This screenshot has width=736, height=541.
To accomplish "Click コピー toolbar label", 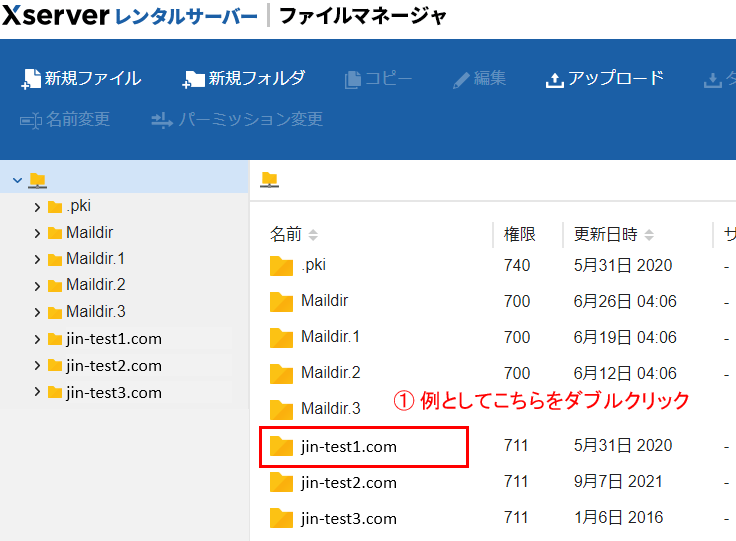I will click(x=388, y=78).
